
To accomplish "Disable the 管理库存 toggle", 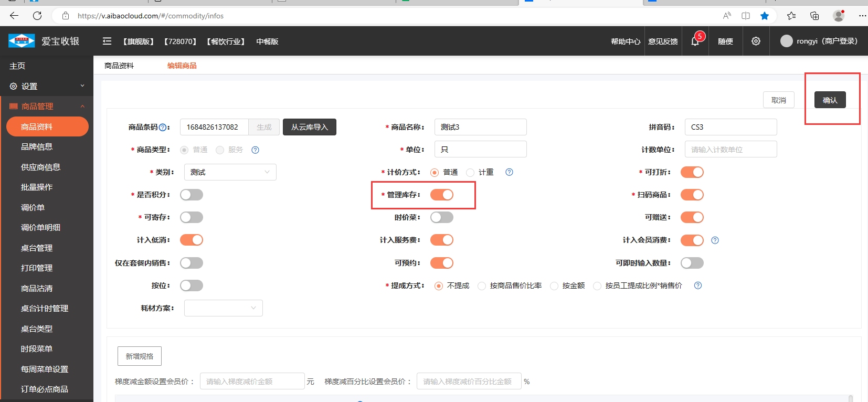I will [x=441, y=195].
